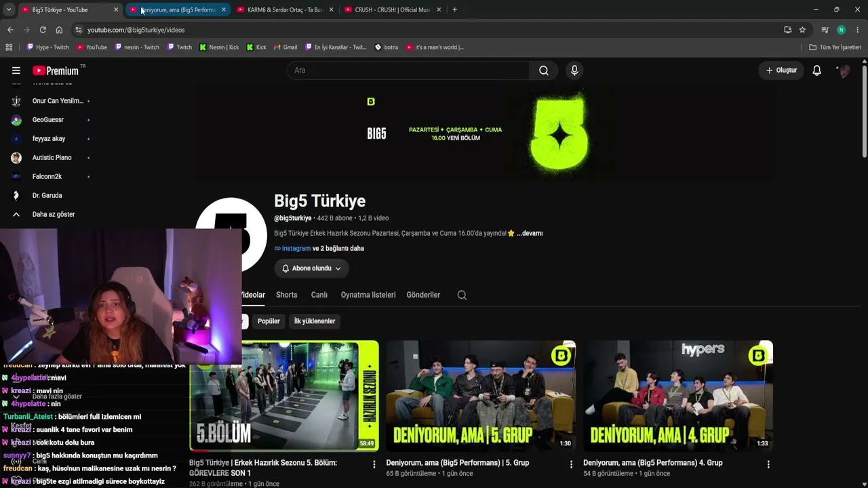The width and height of the screenshot is (868, 488).
Task: Open the 've 2 bağlantı daha' links
Action: coord(338,249)
